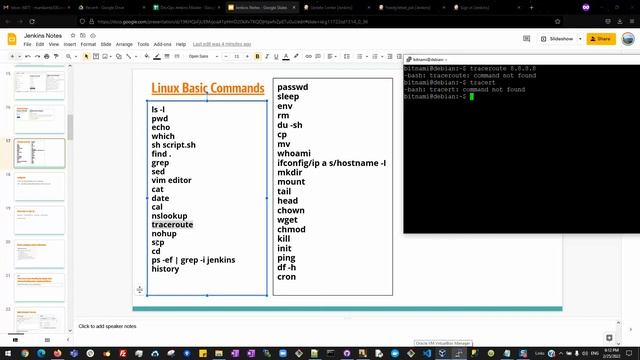
Task: Click the Add comment toolbar icon
Action: 318,56
